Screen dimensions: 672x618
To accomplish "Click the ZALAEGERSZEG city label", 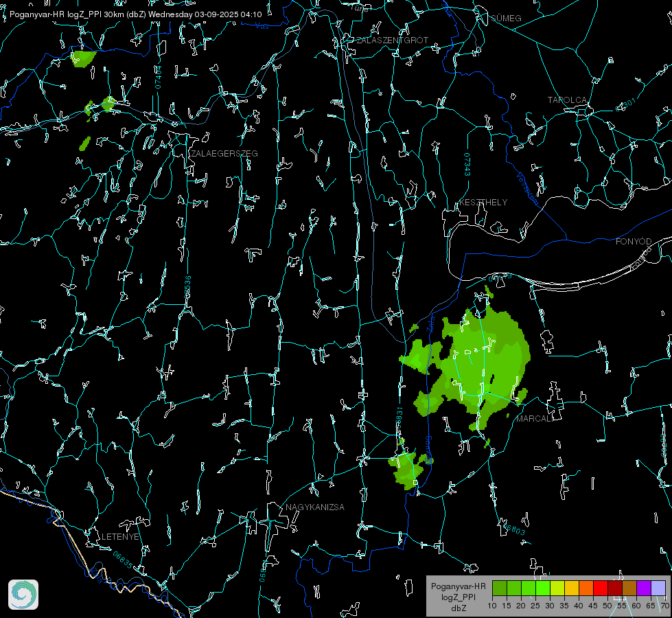I will 224,154.
